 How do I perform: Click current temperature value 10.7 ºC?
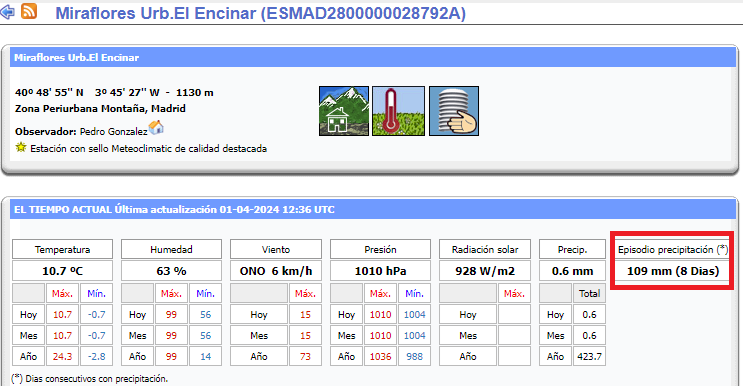[62, 271]
